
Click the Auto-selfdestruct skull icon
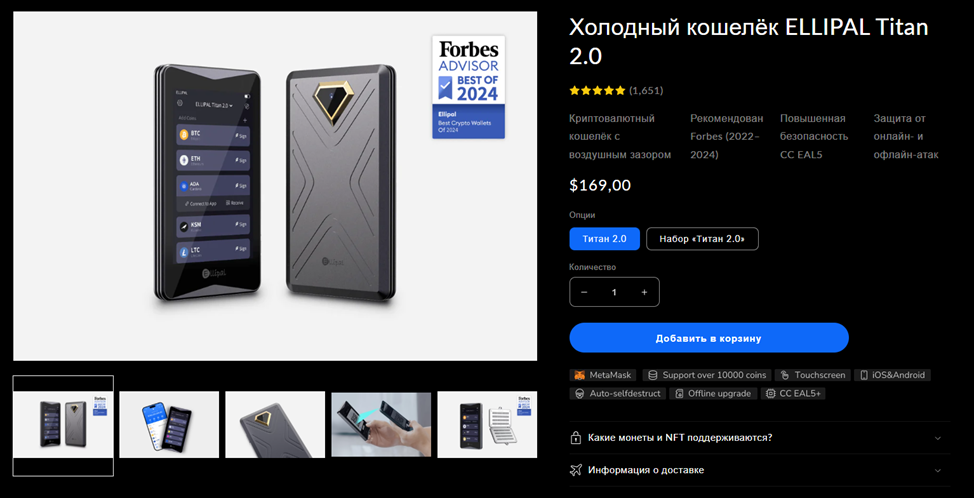[x=580, y=394]
